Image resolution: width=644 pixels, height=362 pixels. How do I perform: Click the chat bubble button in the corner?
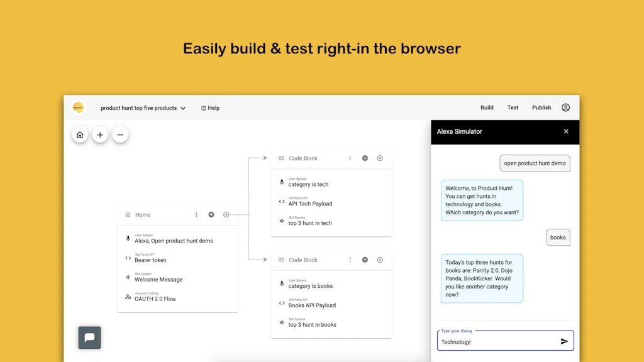point(89,337)
